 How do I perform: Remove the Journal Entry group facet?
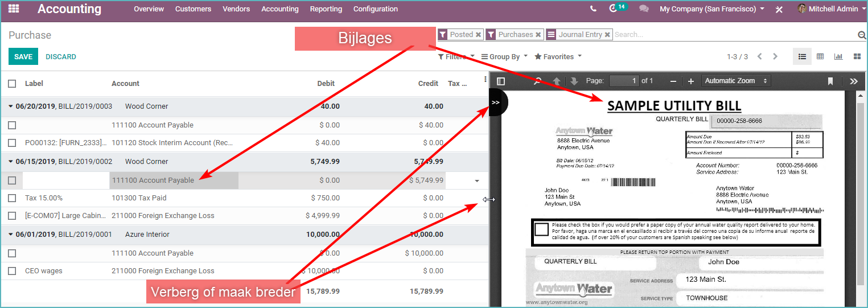click(x=607, y=35)
